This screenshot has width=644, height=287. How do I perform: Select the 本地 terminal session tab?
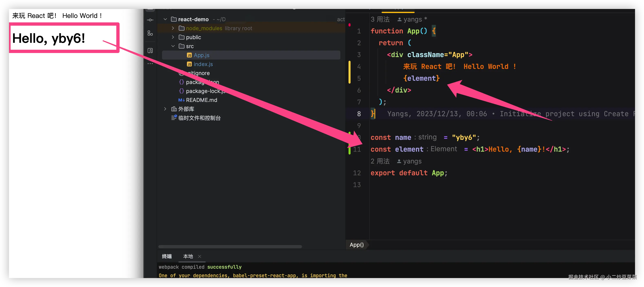click(x=188, y=256)
